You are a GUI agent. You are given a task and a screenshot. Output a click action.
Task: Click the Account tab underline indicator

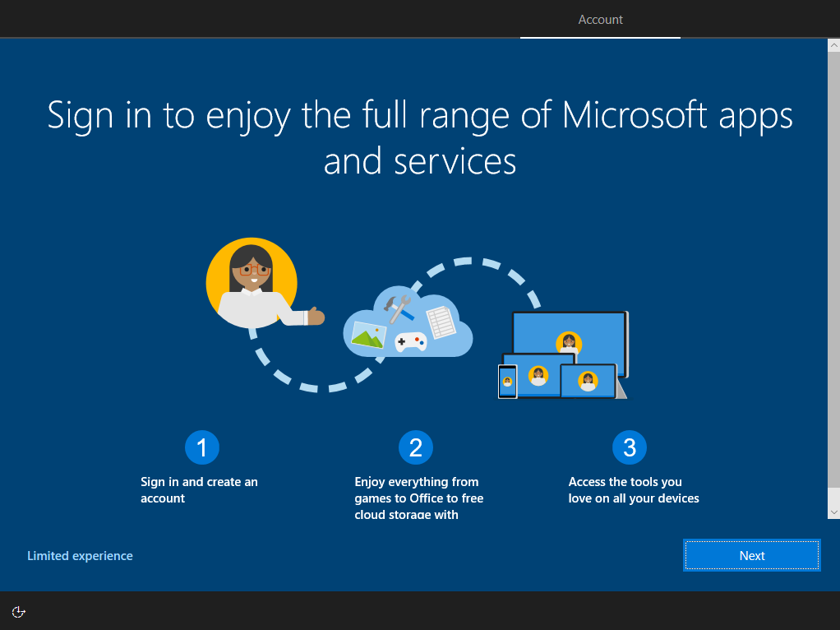(600, 37)
